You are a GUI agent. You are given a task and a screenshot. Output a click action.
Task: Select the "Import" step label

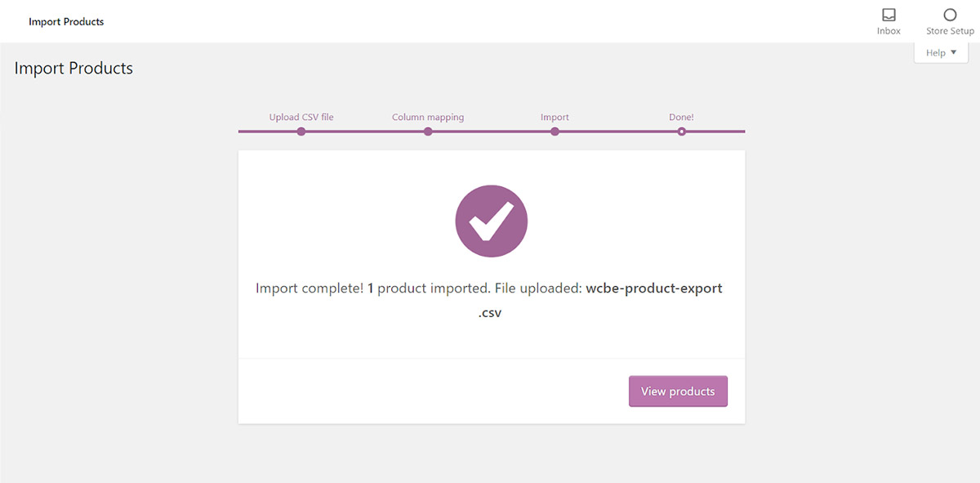[x=555, y=117]
